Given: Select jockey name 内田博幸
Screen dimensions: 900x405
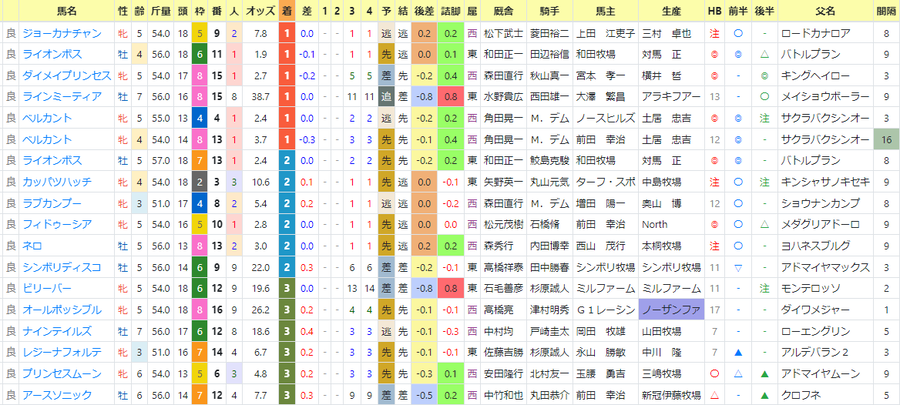Looking at the screenshot, I should pyautogui.click(x=549, y=246).
